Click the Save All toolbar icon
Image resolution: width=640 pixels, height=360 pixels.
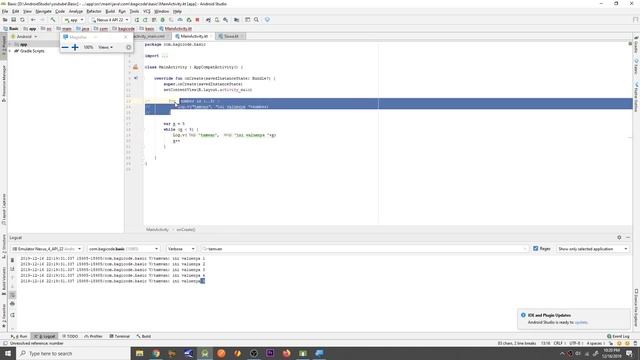point(13,20)
